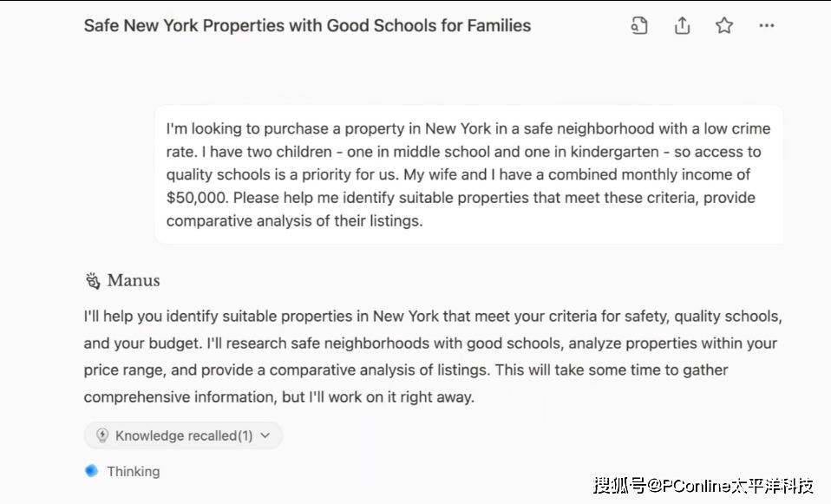Click the $50,000 amount in user message
Image resolution: width=831 pixels, height=504 pixels.
click(197, 198)
